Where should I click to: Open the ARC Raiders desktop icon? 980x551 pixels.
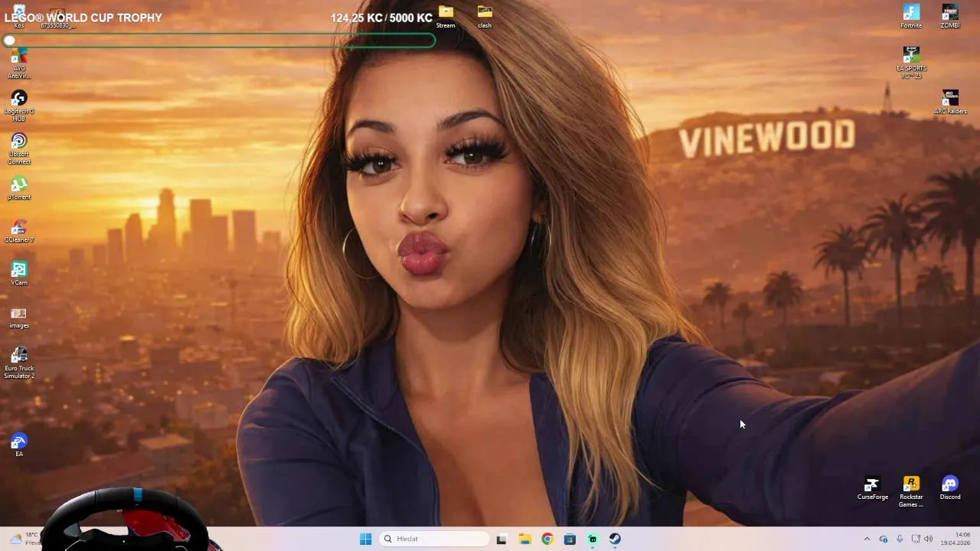tap(950, 103)
